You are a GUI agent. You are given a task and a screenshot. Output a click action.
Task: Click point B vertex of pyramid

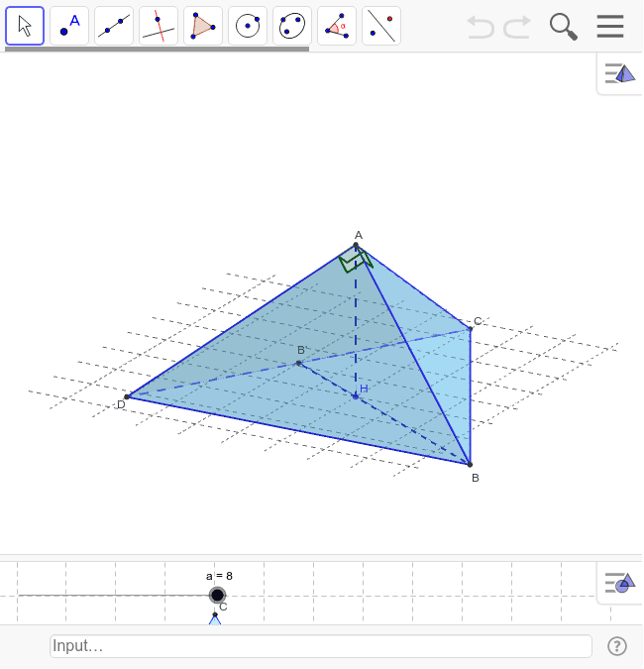[470, 464]
